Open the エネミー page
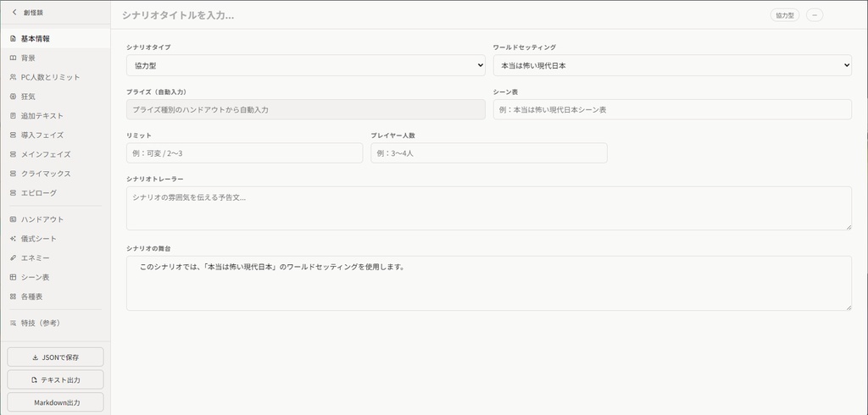Image resolution: width=868 pixels, height=415 pixels. (x=55, y=257)
